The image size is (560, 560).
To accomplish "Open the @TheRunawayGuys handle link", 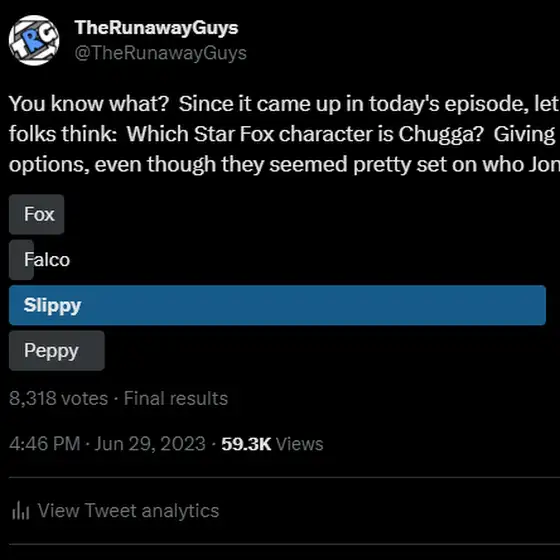I will (160, 53).
